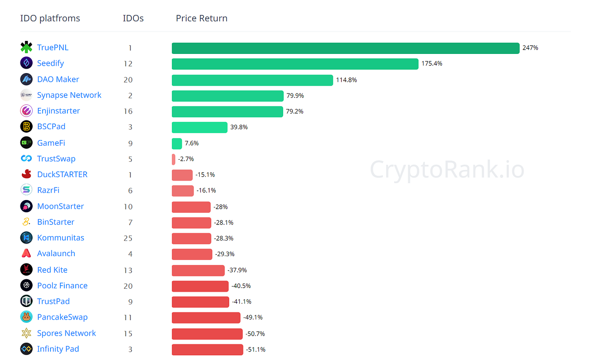Click the Seedify platform logo icon
The image size is (609, 364).
pos(27,63)
